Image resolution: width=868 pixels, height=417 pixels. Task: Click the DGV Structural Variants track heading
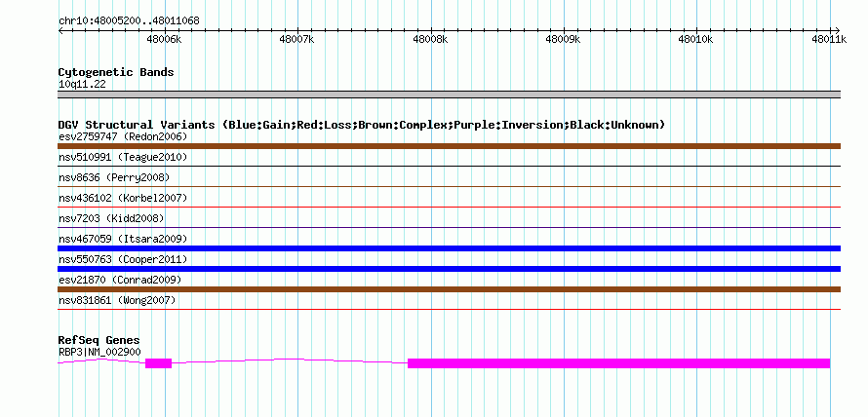(362, 125)
